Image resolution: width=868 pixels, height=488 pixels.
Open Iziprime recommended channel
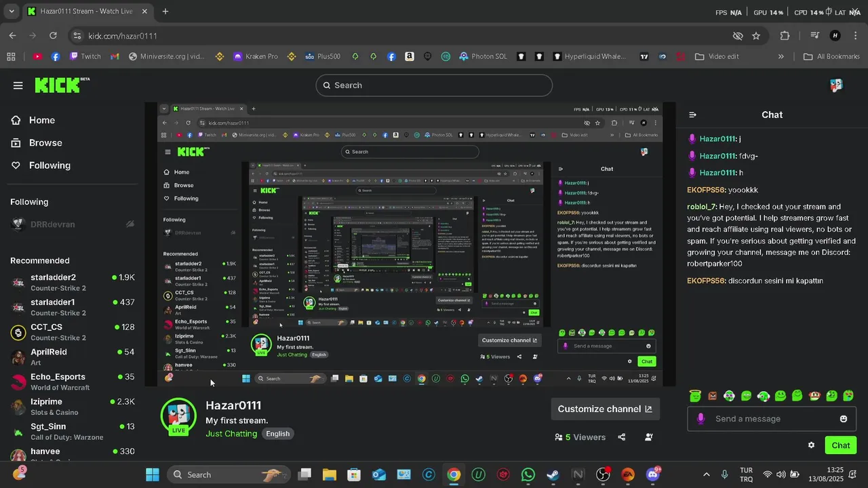[73, 407]
